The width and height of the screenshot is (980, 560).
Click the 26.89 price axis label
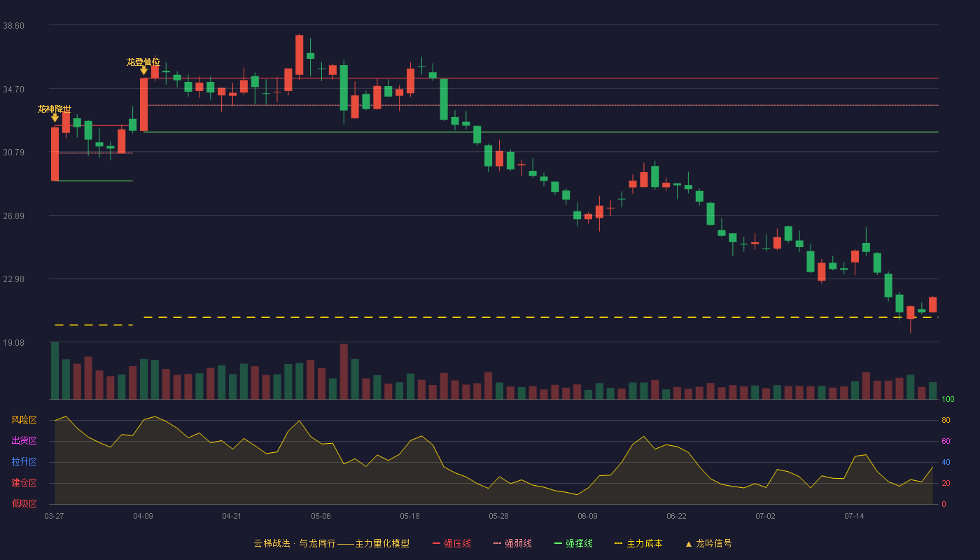click(x=14, y=216)
